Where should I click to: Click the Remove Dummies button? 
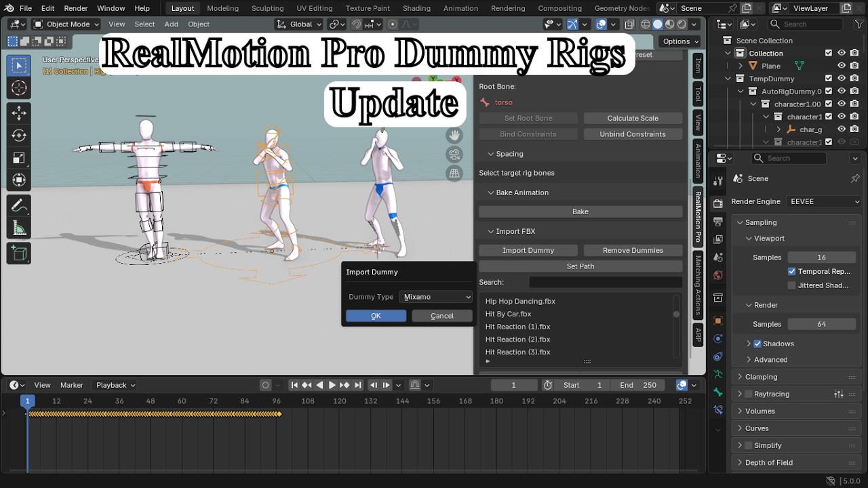coord(633,250)
